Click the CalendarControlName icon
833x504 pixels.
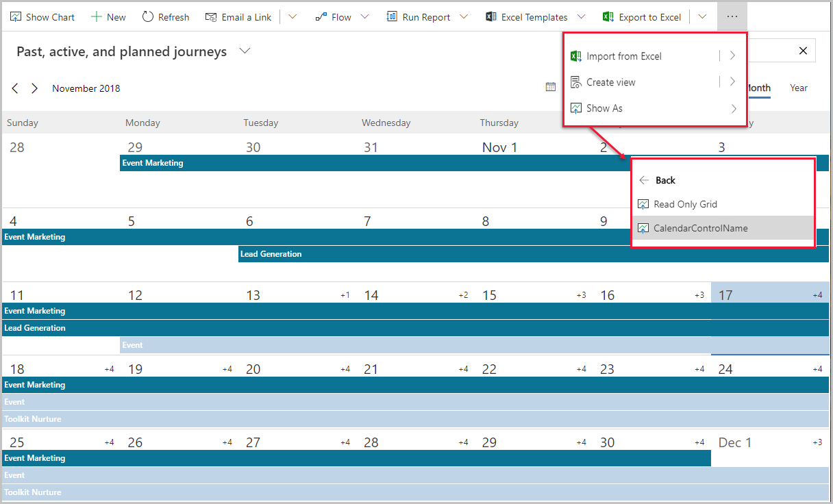click(643, 228)
